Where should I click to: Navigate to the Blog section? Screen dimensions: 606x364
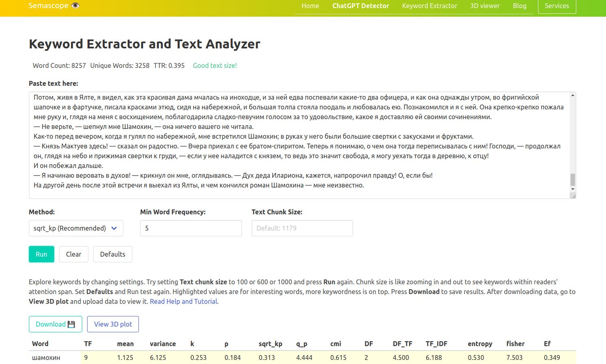coord(520,6)
